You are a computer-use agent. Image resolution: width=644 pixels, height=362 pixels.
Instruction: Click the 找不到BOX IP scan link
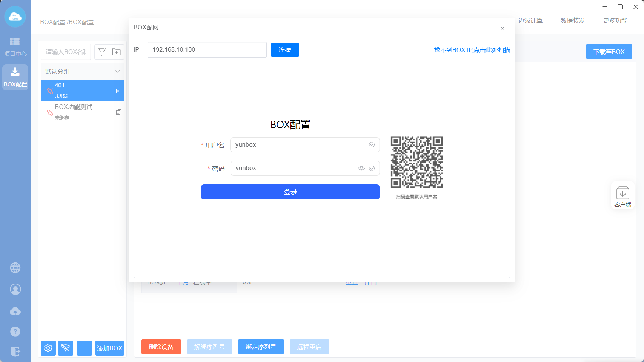(x=472, y=50)
